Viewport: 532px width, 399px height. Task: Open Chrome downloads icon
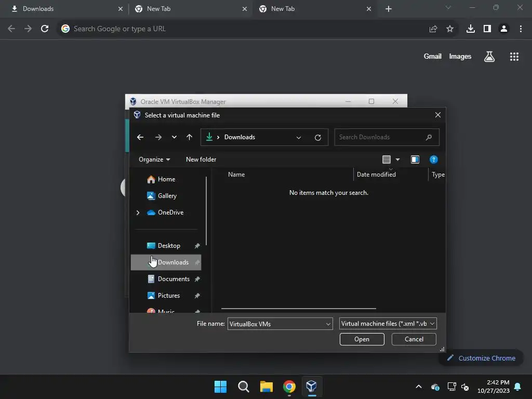(471, 29)
